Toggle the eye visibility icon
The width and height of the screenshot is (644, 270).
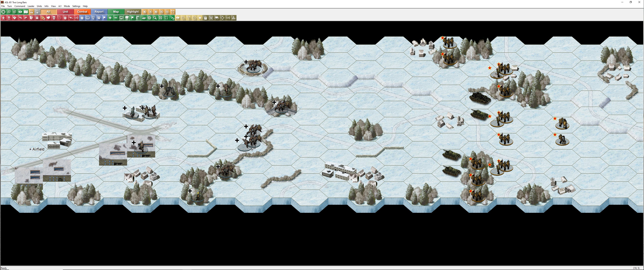pyautogui.click(x=20, y=12)
